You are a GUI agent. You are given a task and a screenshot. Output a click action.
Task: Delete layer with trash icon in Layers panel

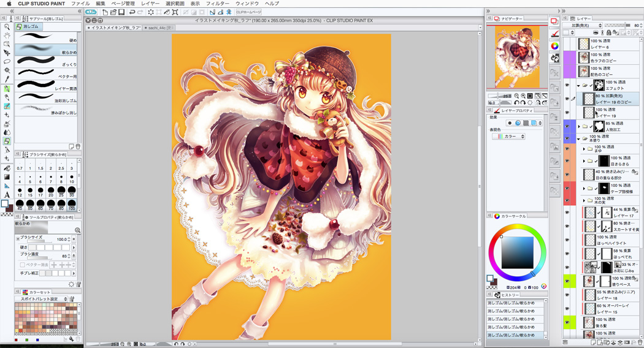point(640,342)
